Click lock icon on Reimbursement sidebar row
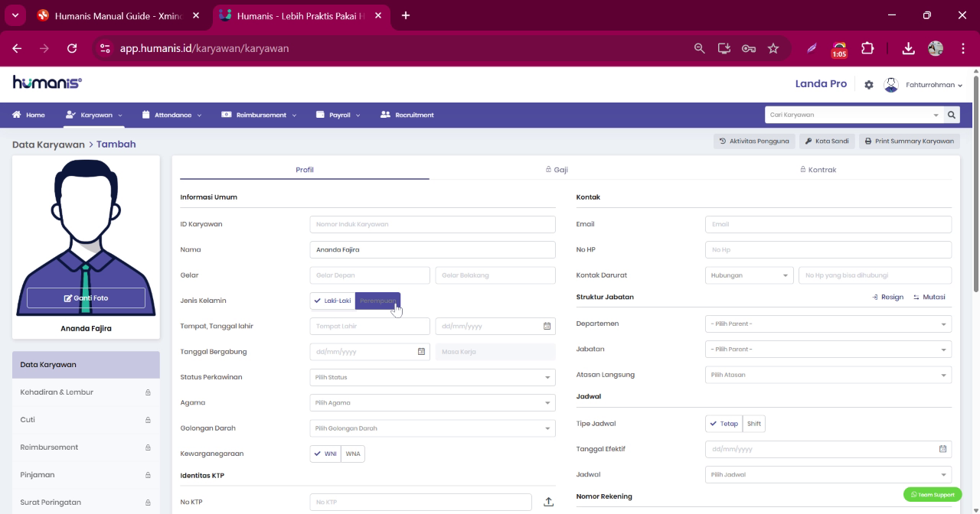 coord(148,447)
